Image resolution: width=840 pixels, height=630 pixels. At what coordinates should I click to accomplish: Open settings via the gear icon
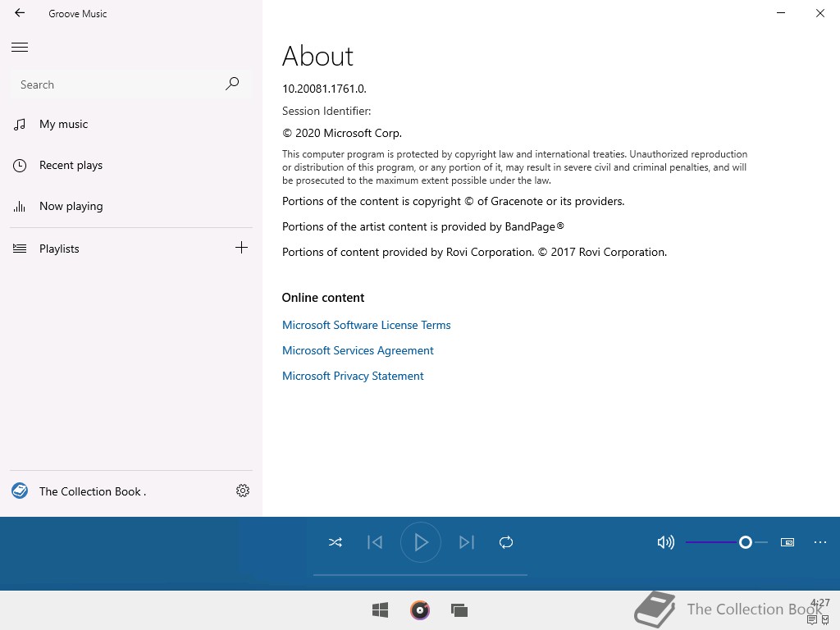click(x=243, y=491)
